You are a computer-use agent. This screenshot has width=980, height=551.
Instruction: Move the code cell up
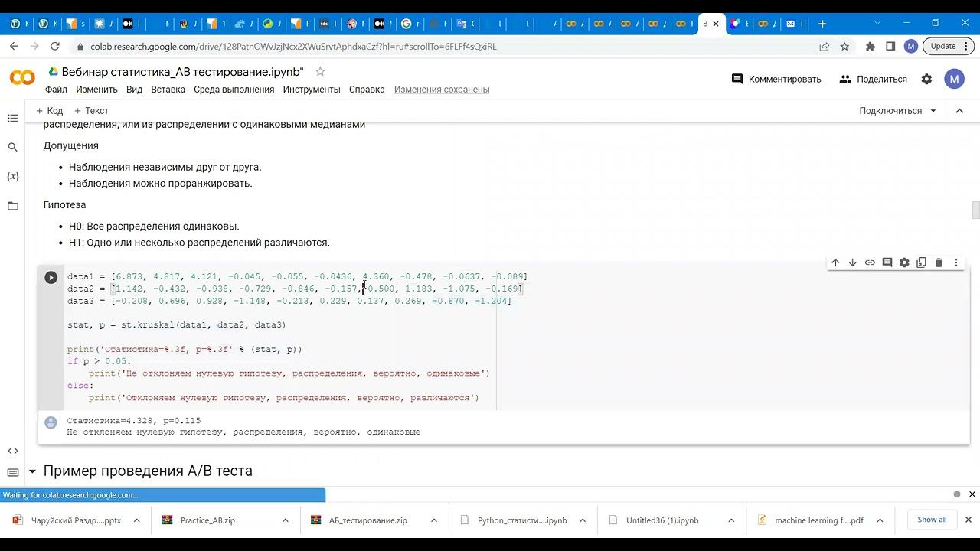pos(835,262)
